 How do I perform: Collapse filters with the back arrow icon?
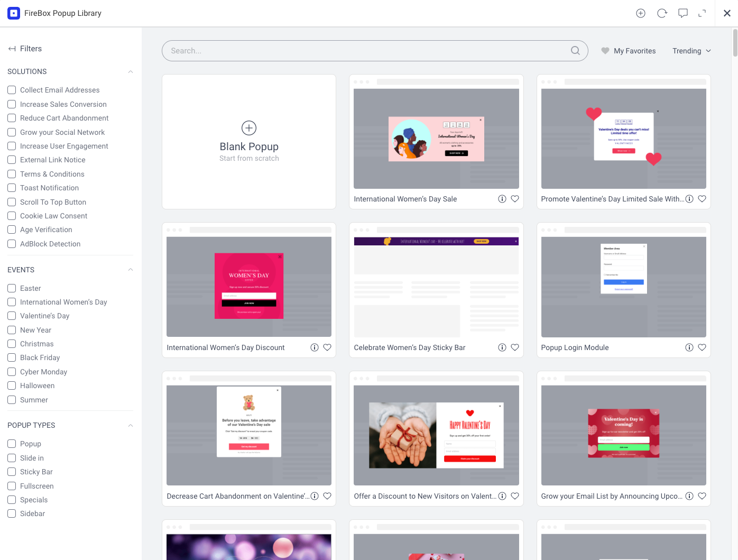(12, 49)
